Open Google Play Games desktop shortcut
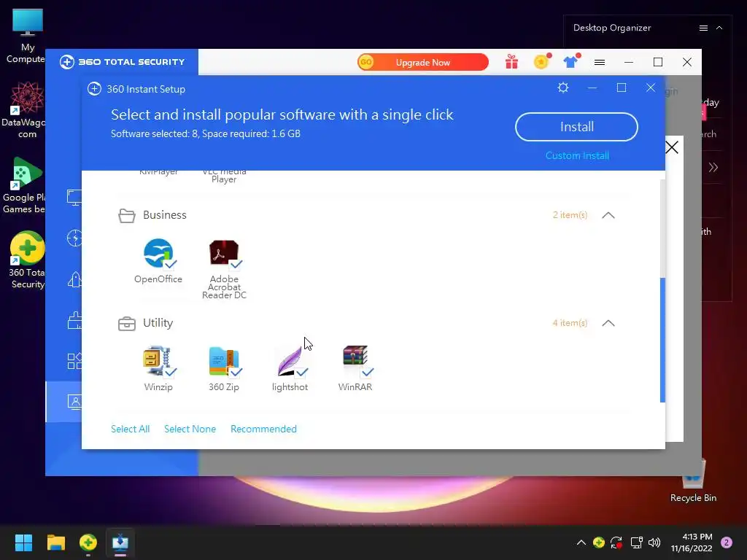 coord(25,186)
